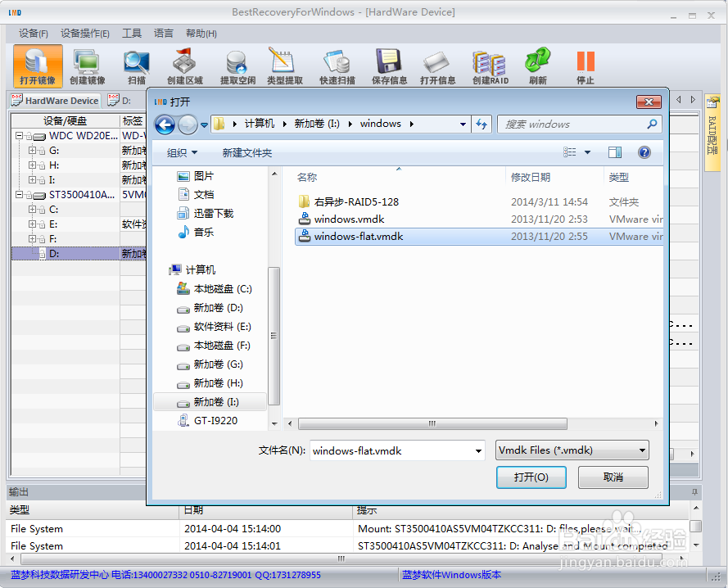Select the windows-flat.vmdk file row
The height and width of the screenshot is (588, 728).
[479, 236]
